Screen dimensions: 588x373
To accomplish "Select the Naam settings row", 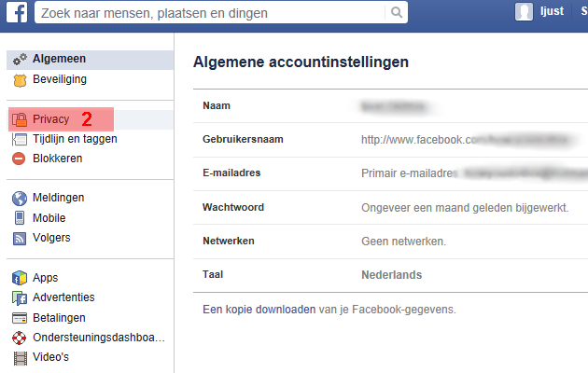I will (x=390, y=106).
